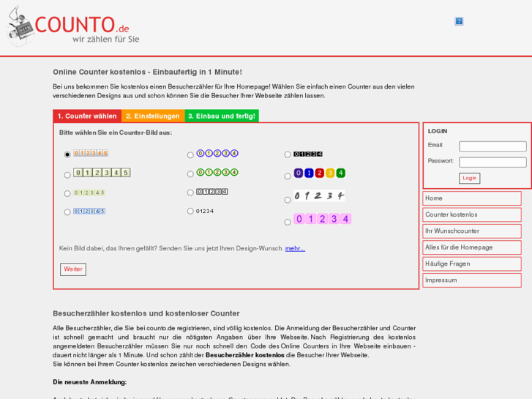The width and height of the screenshot is (532, 399).
Task: Open the blue question mark help icon
Action: coord(459,21)
